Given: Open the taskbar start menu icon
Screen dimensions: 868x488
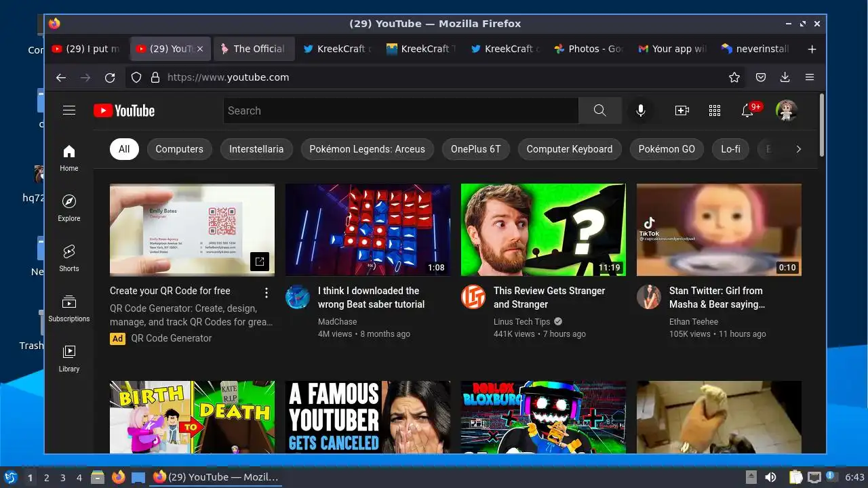Looking at the screenshot, I should (10, 477).
